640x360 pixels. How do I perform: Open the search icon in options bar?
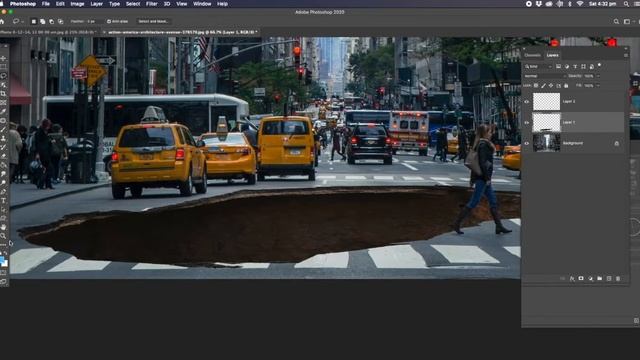(616, 21)
